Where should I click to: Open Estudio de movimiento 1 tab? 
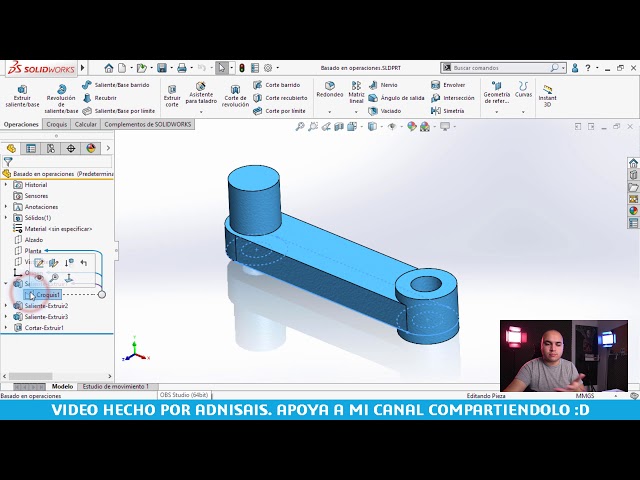coord(116,386)
